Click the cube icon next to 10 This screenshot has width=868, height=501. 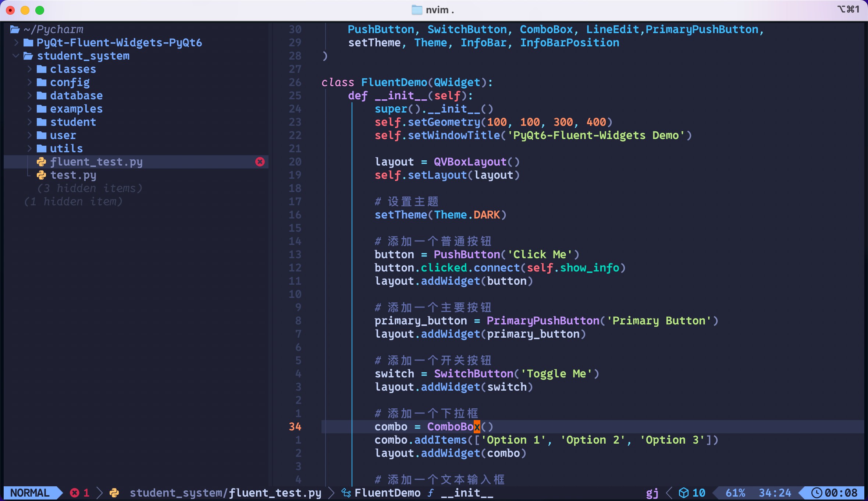click(x=683, y=493)
